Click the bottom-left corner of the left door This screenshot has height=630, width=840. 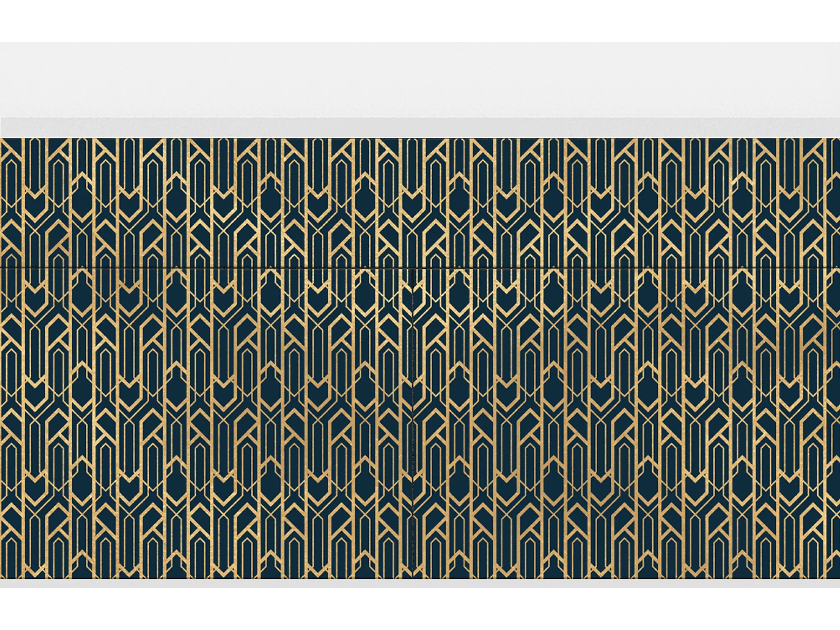2,577
